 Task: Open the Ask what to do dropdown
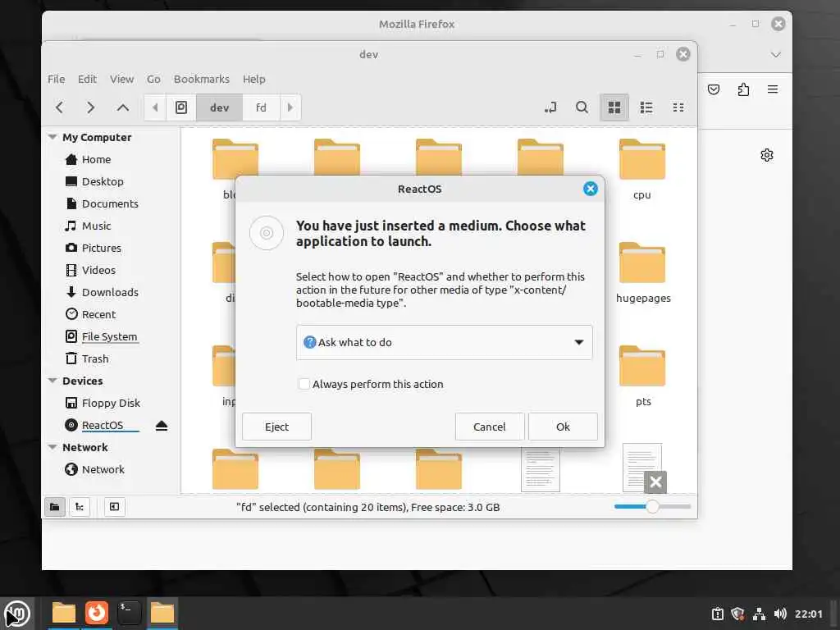pos(444,342)
